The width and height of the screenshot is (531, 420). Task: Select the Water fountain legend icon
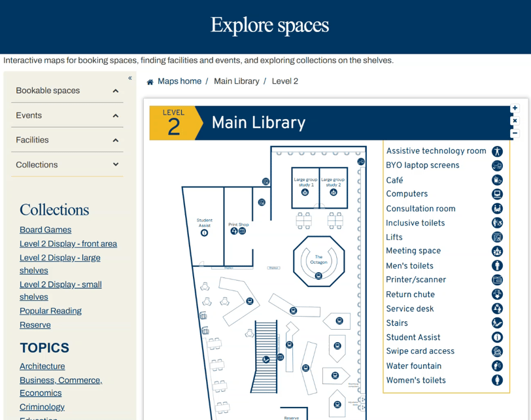pos(497,366)
